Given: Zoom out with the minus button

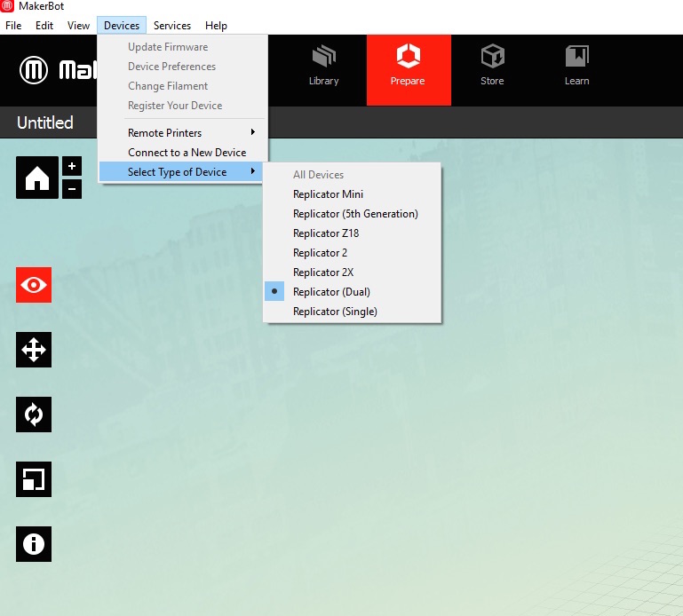Looking at the screenshot, I should click(72, 189).
